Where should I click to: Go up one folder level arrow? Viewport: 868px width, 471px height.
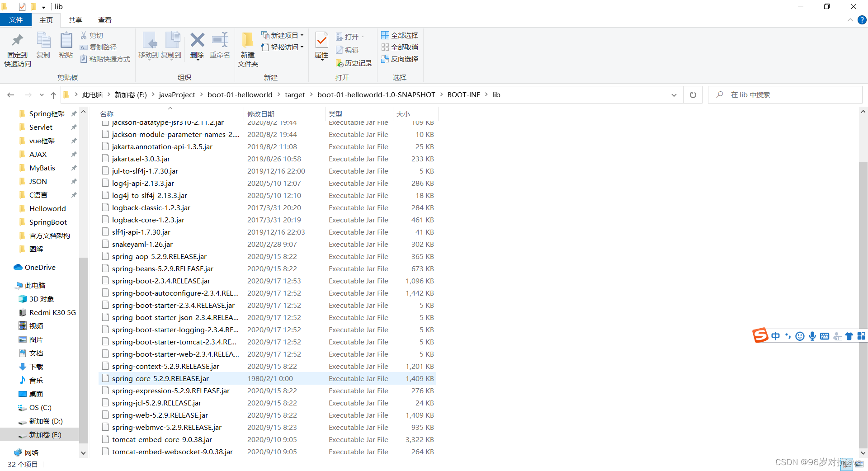pos(53,95)
